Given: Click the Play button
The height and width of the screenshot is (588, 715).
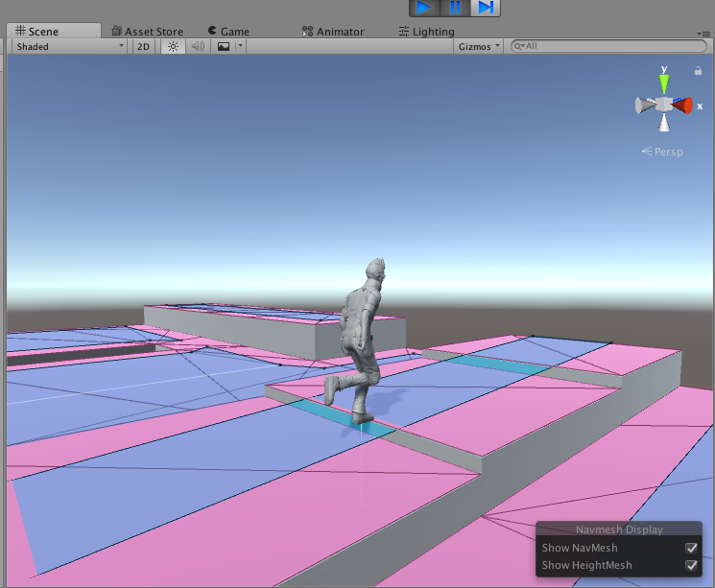Looking at the screenshot, I should coord(424,8).
